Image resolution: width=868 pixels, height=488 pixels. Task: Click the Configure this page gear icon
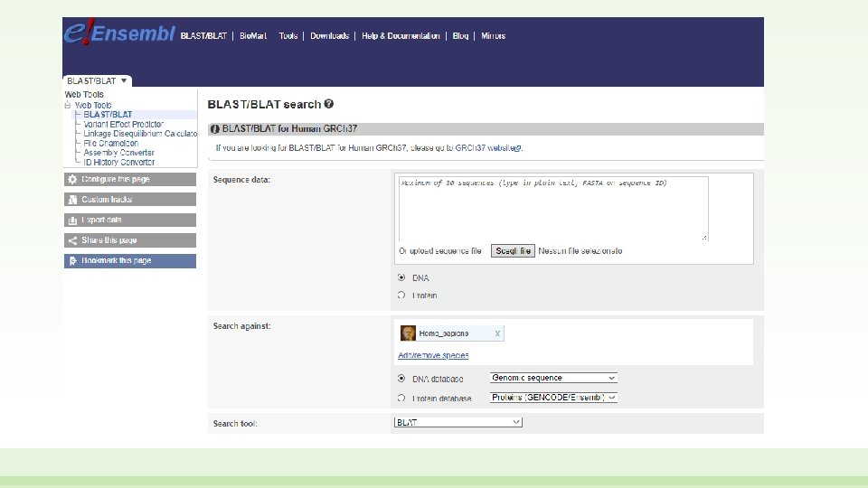pos(72,179)
